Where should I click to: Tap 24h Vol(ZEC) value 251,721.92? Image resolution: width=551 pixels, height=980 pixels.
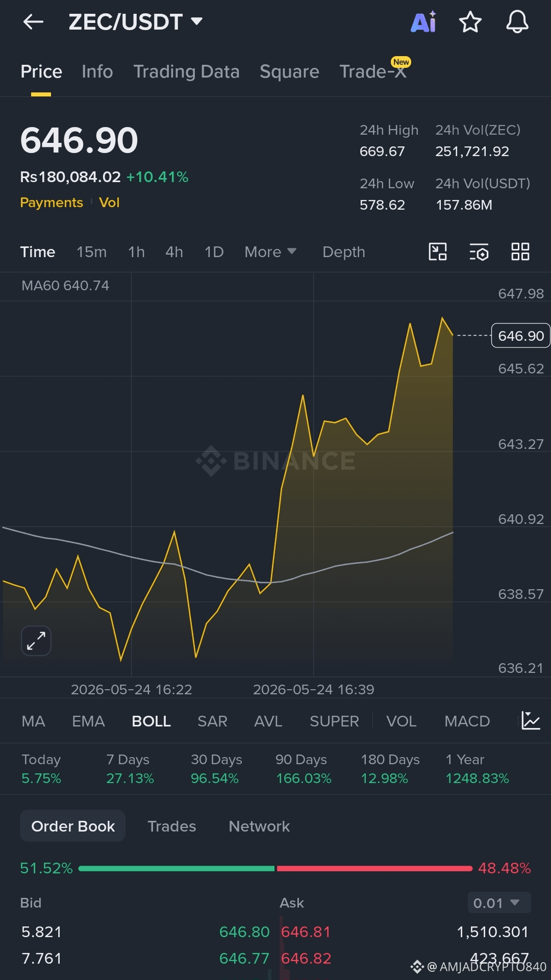point(472,152)
